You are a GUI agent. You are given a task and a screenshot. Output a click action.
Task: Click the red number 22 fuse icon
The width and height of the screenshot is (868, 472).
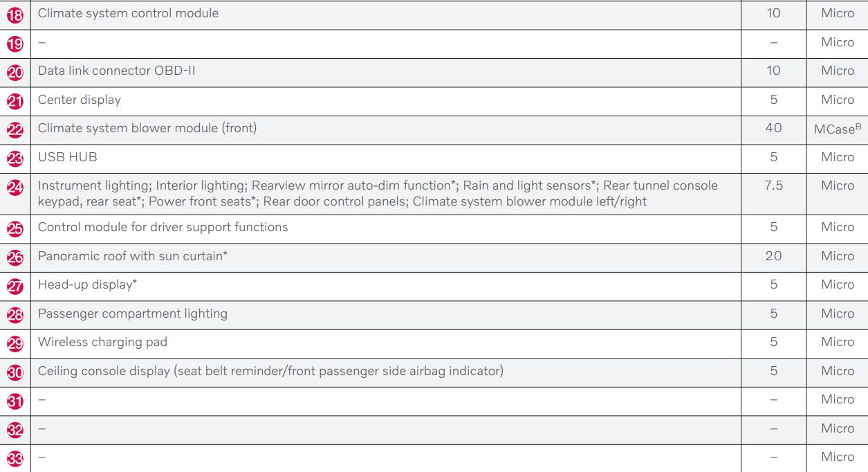(15, 129)
